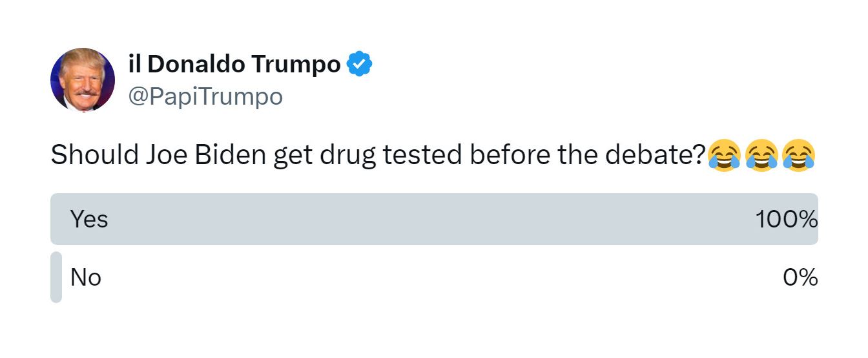
Task: Open the il Donaldo Trumpo display name
Action: click(234, 64)
